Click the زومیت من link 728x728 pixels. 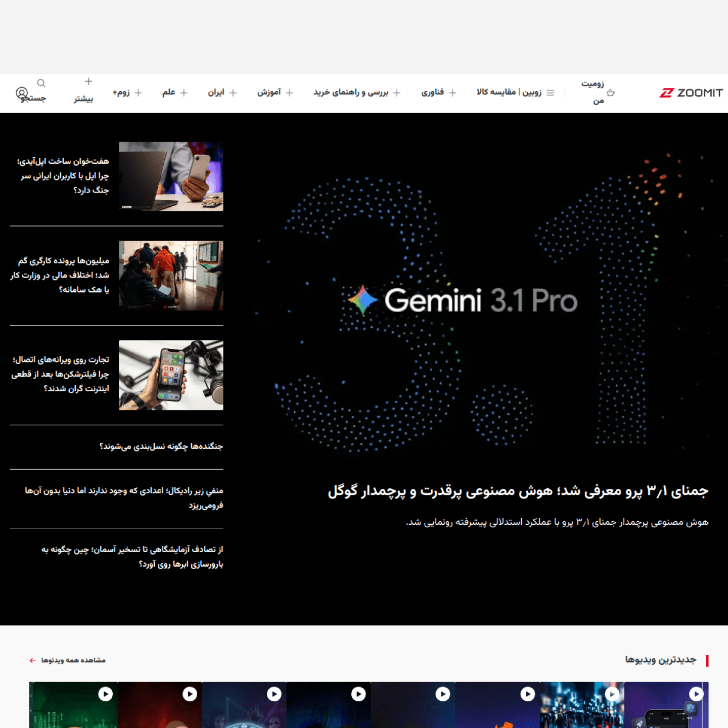click(594, 93)
